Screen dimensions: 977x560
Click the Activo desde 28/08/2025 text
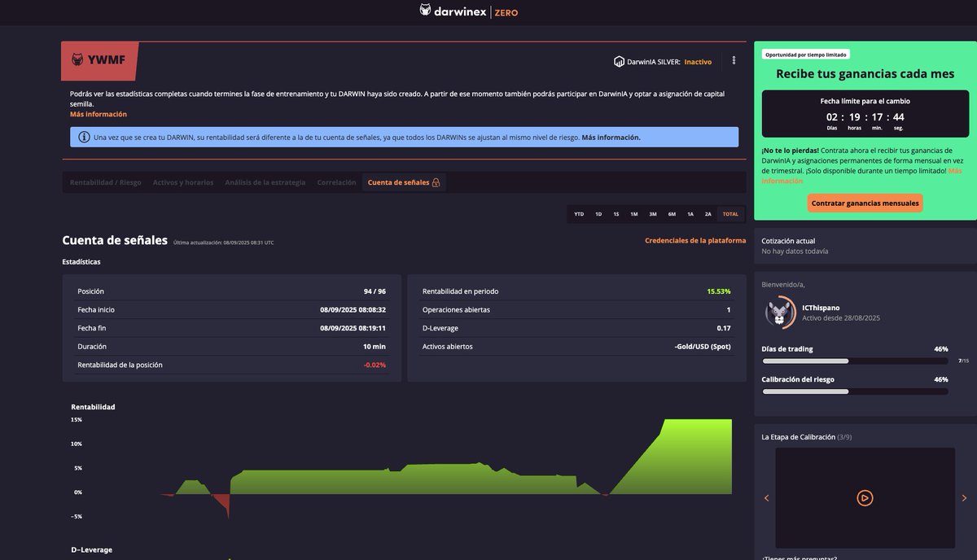coord(841,317)
